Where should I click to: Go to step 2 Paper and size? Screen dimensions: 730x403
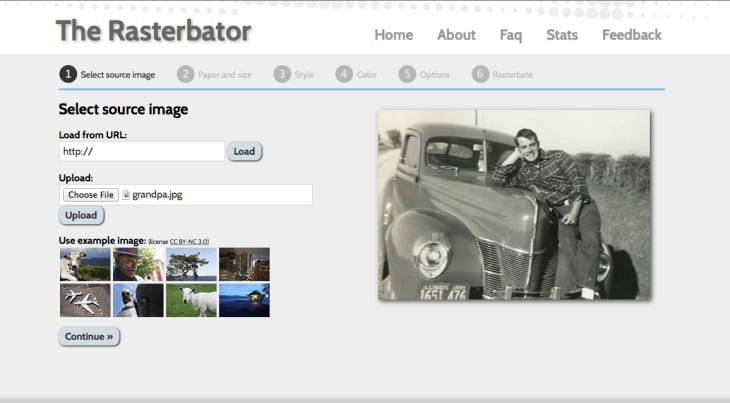pyautogui.click(x=214, y=74)
